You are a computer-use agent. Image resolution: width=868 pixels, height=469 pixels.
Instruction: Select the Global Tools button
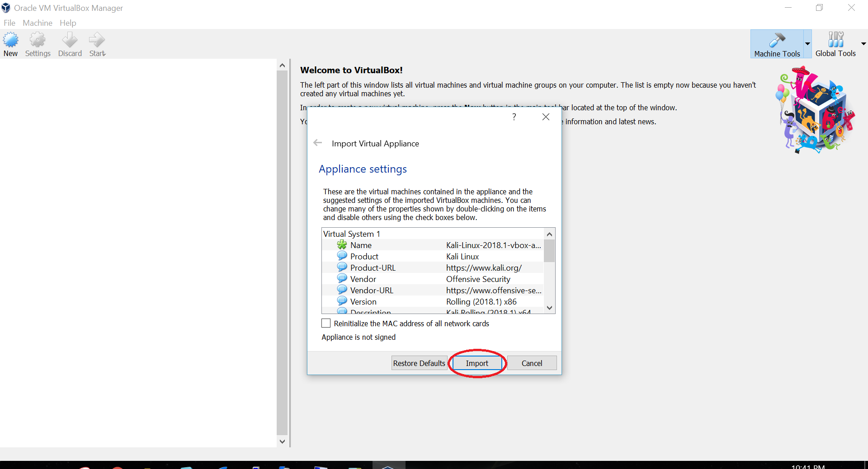(x=835, y=44)
